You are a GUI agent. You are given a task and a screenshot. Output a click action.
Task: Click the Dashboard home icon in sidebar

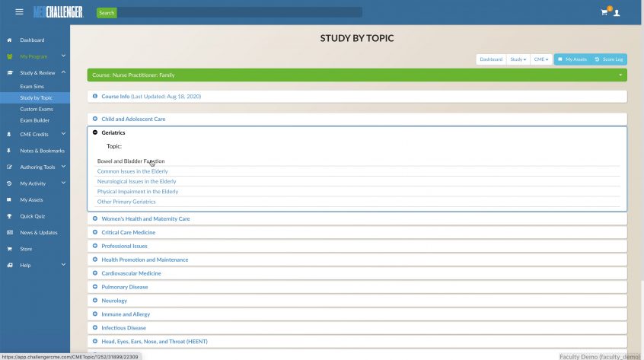point(9,40)
